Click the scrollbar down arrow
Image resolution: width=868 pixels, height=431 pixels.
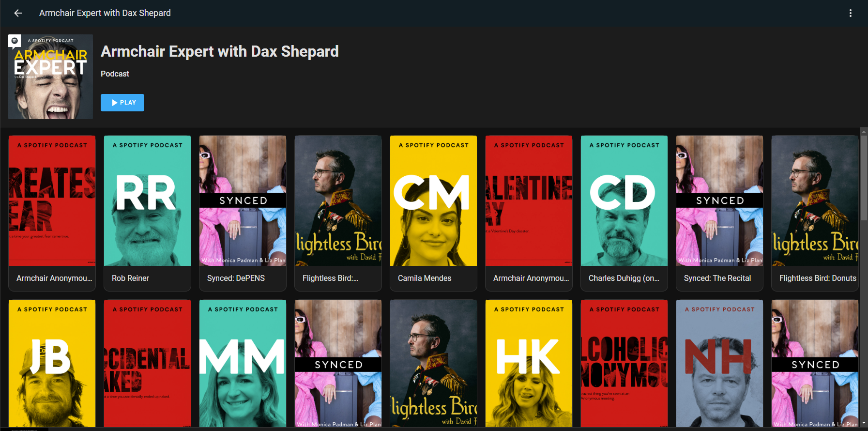[x=864, y=423]
